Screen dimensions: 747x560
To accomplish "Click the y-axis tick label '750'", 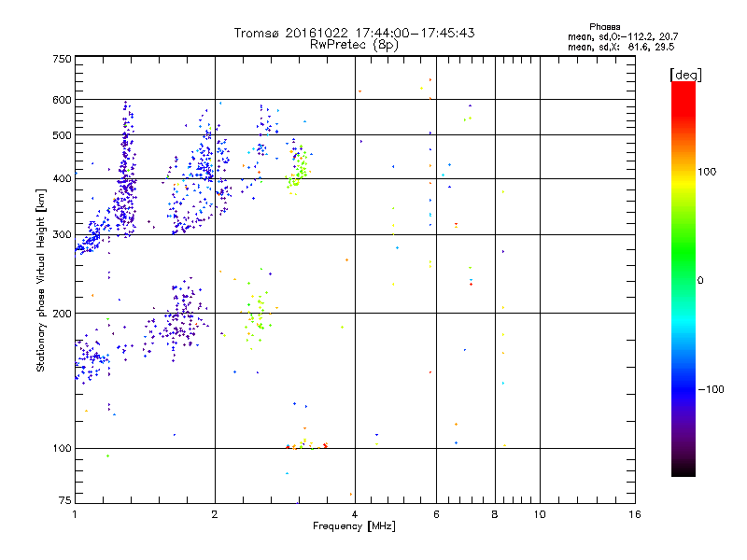I will point(62,59).
